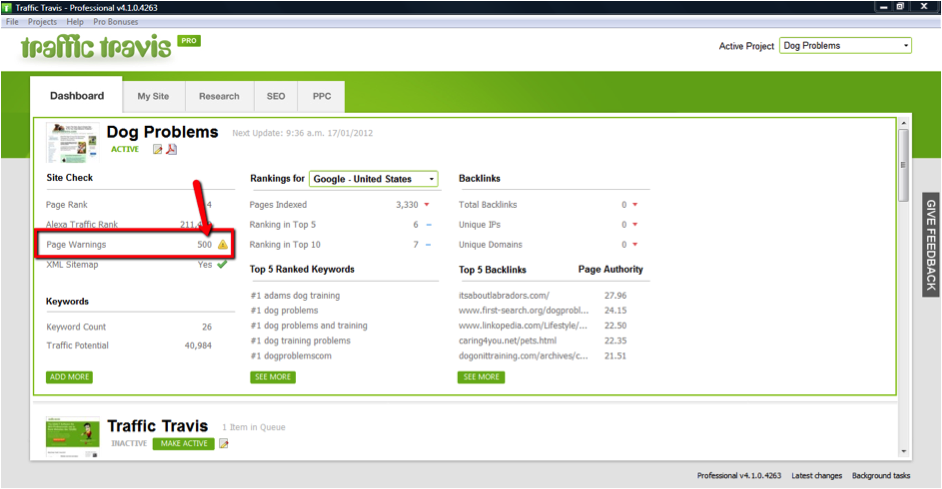This screenshot has width=942, height=489.
Task: Click the red arrow beside Pages Indexed
Action: (x=427, y=205)
